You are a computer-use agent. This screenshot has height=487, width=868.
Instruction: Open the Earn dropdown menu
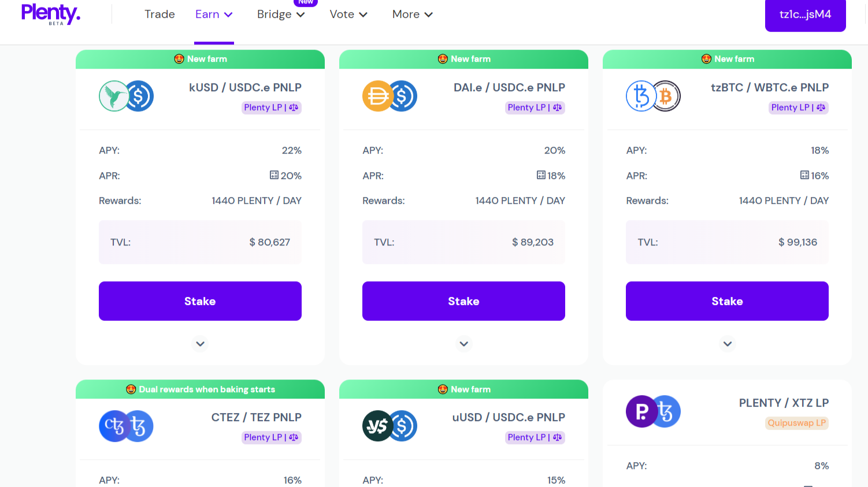point(214,14)
